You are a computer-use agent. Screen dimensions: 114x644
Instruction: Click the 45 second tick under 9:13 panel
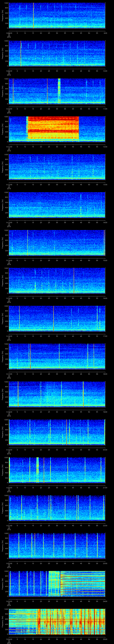coord(81,223)
